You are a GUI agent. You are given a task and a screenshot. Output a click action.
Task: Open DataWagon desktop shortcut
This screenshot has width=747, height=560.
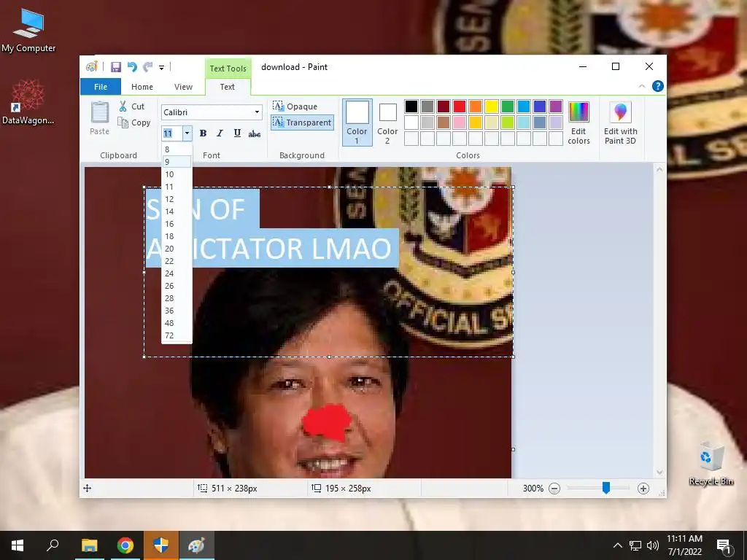[x=28, y=102]
